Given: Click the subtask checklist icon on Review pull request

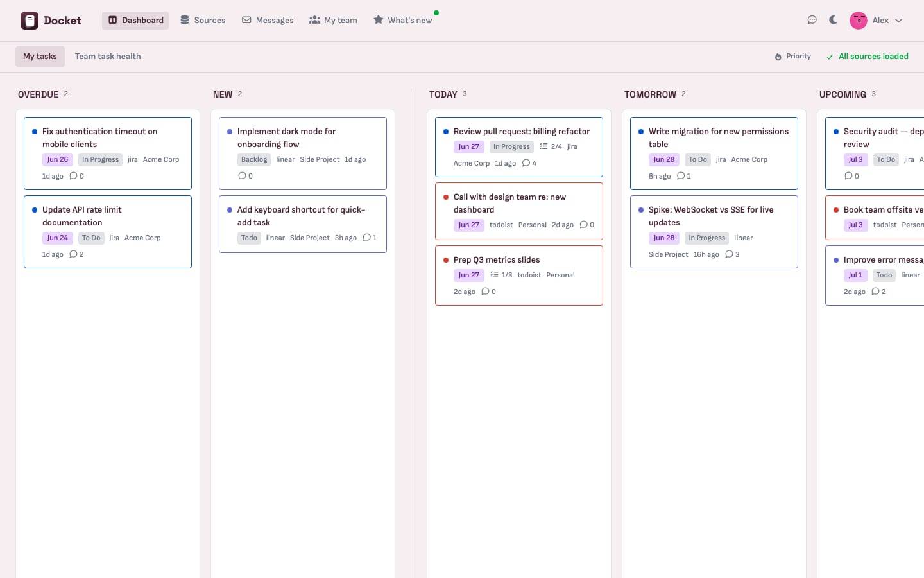Looking at the screenshot, I should pyautogui.click(x=543, y=146).
